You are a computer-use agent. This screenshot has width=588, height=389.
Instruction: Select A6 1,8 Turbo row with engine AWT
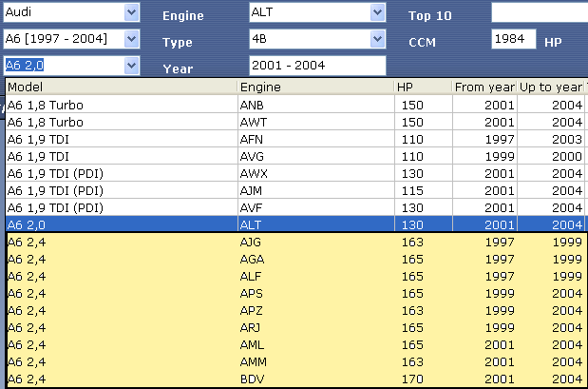point(295,122)
